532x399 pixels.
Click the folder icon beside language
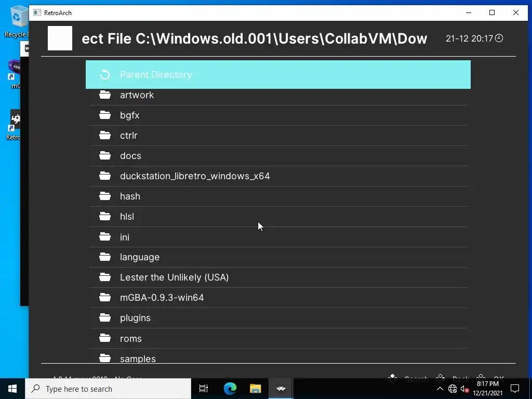tap(105, 257)
